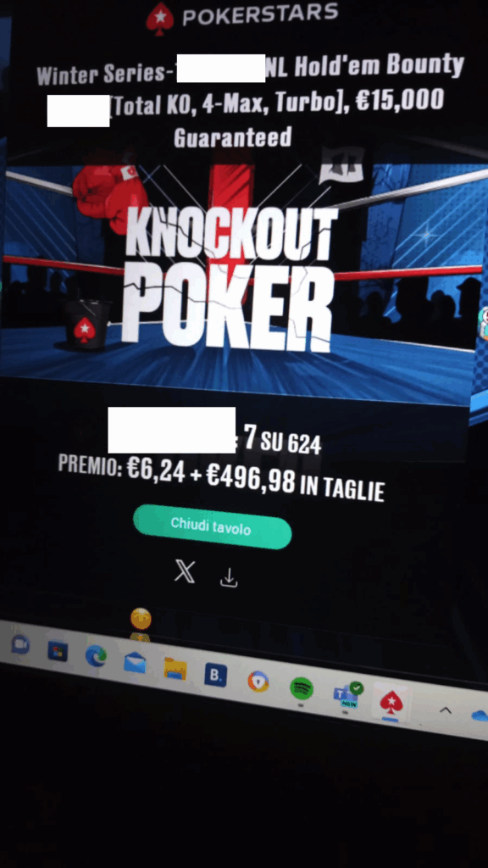Viewport: 488px width, 868px height.
Task: Launch Microsoft Edge from the taskbar
Action: pyautogui.click(x=96, y=657)
